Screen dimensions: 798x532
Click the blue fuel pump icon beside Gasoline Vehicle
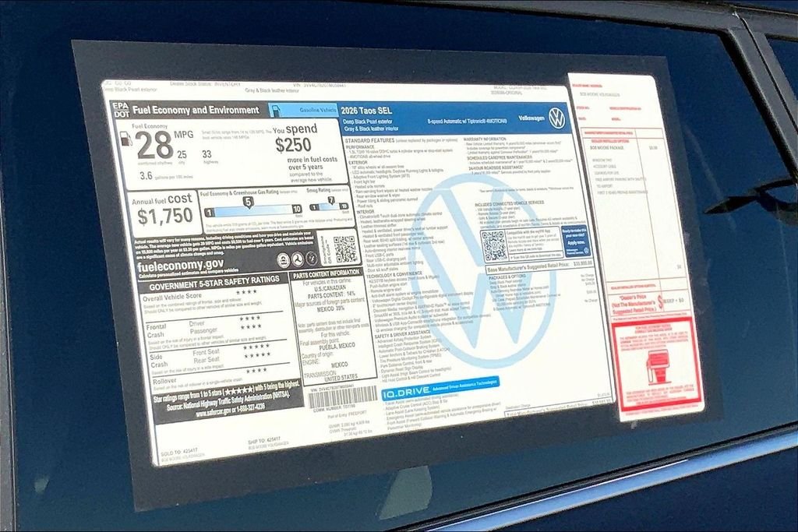275,111
